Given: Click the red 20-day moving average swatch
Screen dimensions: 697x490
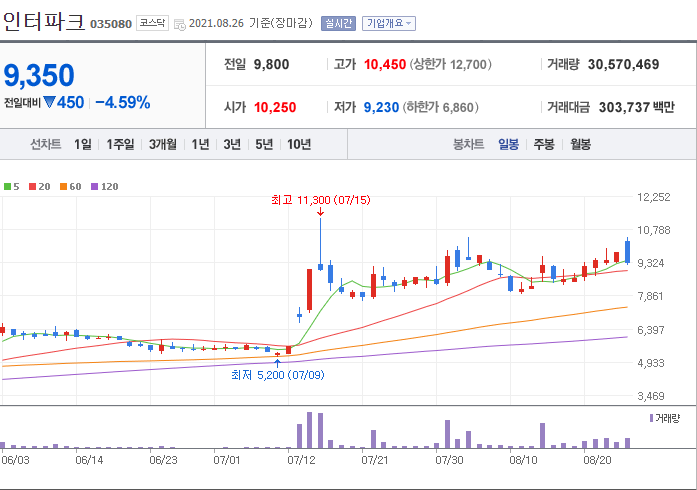Looking at the screenshot, I should click(x=32, y=187).
